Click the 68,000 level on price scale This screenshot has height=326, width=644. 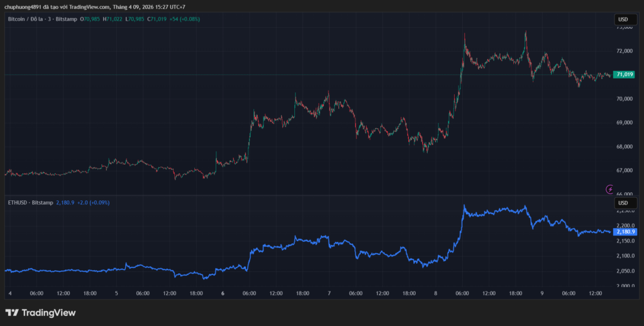[625, 146]
